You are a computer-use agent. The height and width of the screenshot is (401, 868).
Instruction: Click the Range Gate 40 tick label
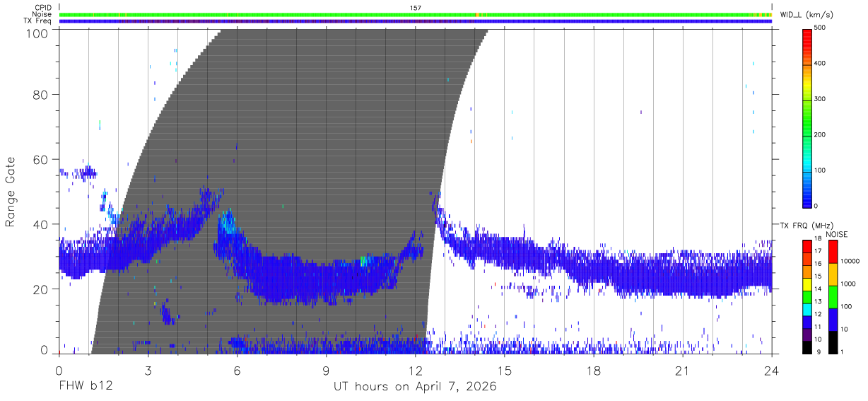click(42, 225)
